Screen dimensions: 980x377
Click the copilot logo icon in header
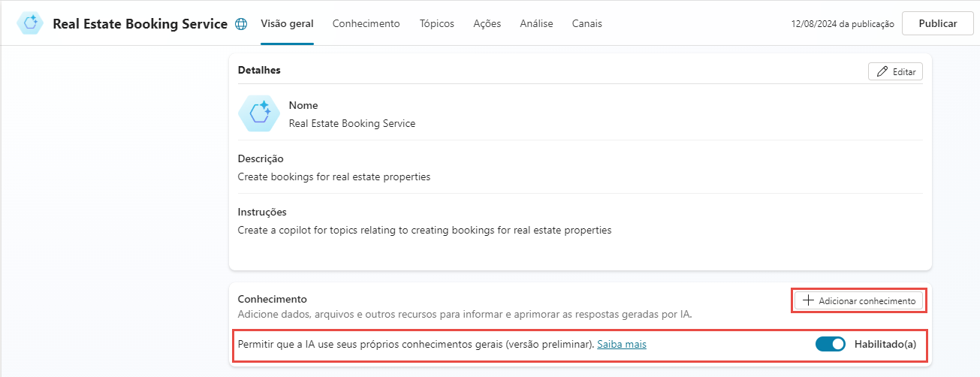tap(31, 23)
